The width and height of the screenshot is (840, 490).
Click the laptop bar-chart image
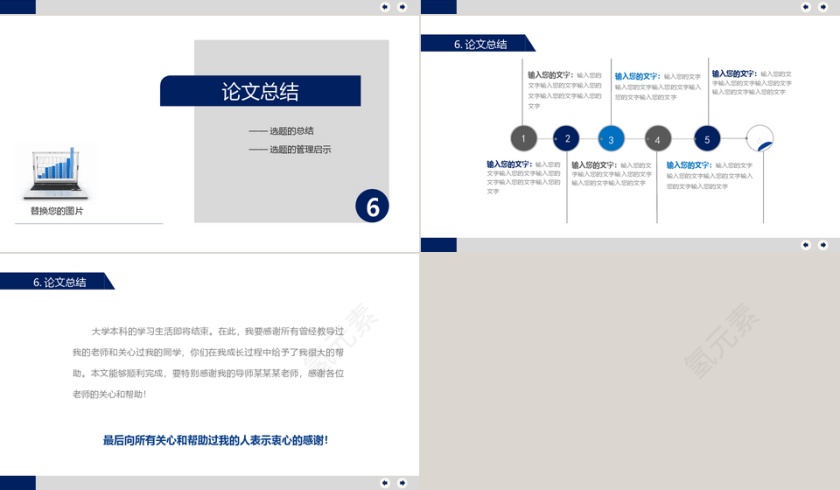pyautogui.click(x=56, y=172)
